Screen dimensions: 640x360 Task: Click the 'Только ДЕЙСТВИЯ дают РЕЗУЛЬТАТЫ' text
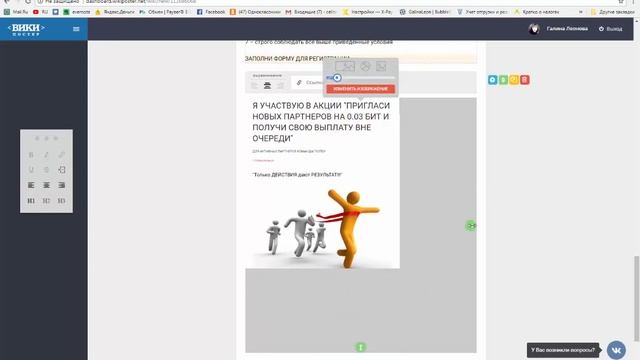297,175
